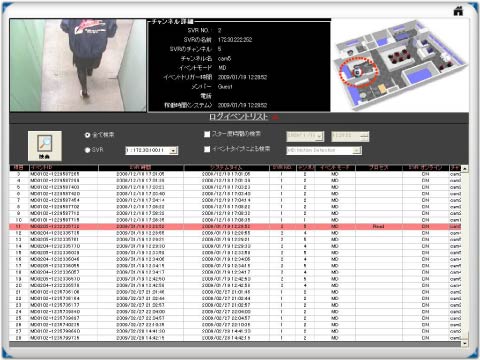Click the イベントモード column header
Viewport: 480px width, 360px height.
(335, 167)
